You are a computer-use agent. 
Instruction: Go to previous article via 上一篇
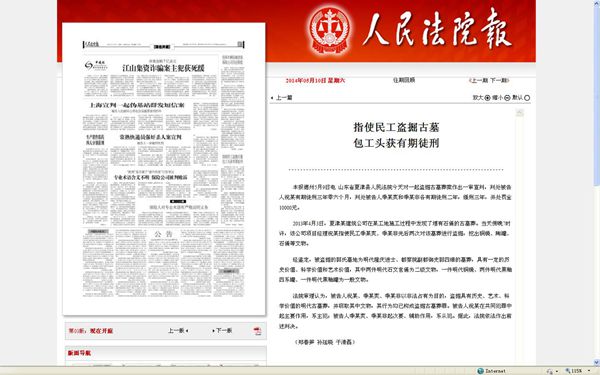(282, 98)
